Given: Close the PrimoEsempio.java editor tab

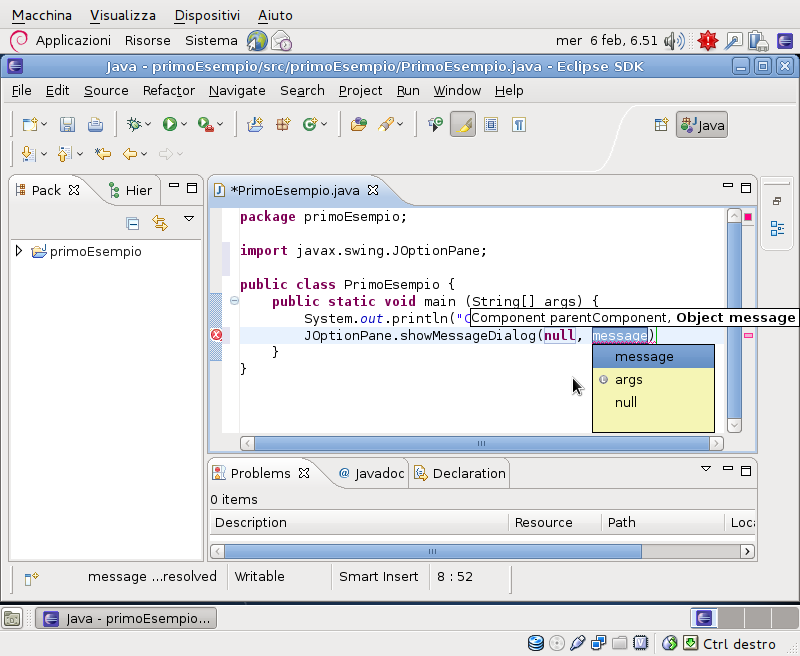Looking at the screenshot, I should pyautogui.click(x=373, y=190).
